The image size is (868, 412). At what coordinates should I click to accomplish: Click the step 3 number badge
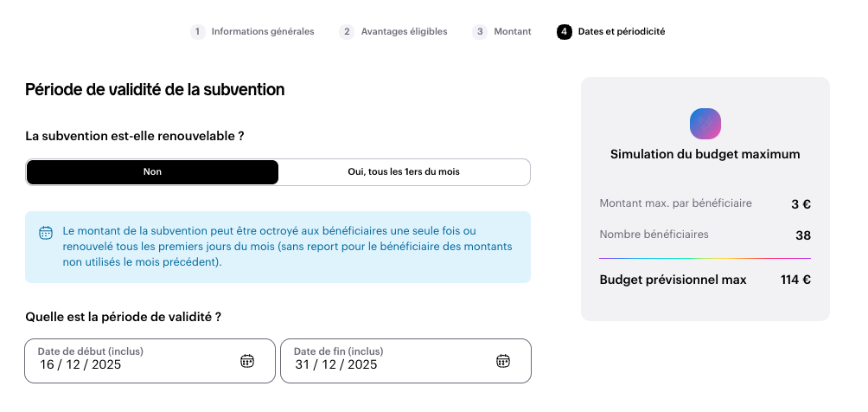pos(480,32)
